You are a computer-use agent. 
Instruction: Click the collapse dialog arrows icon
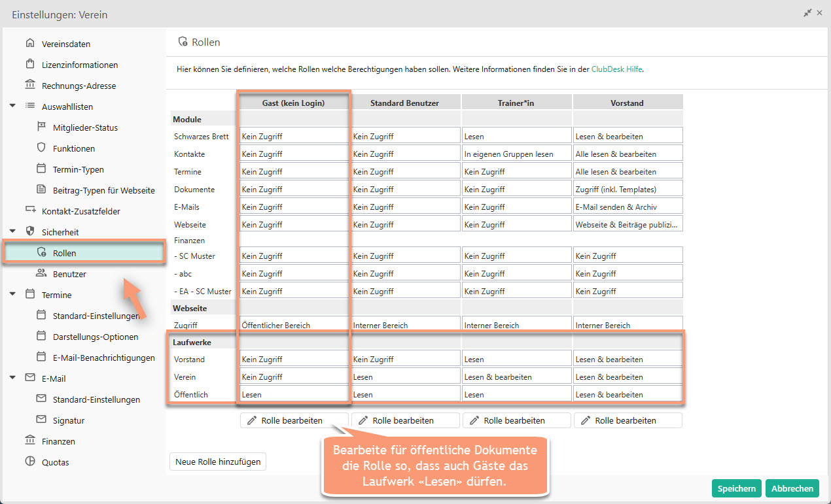point(808,13)
